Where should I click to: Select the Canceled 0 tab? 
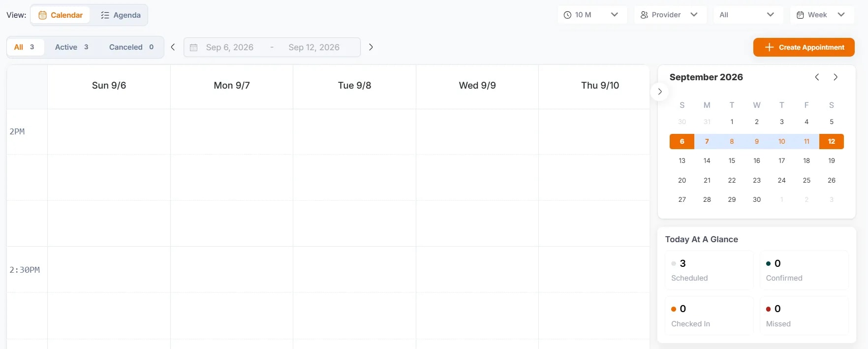[x=131, y=47]
